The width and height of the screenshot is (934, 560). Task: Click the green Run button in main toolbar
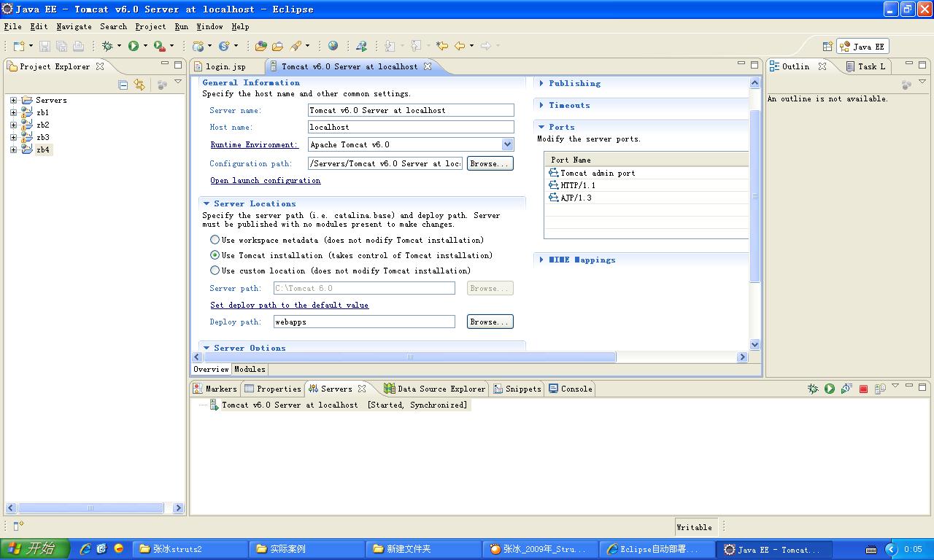pyautogui.click(x=134, y=46)
